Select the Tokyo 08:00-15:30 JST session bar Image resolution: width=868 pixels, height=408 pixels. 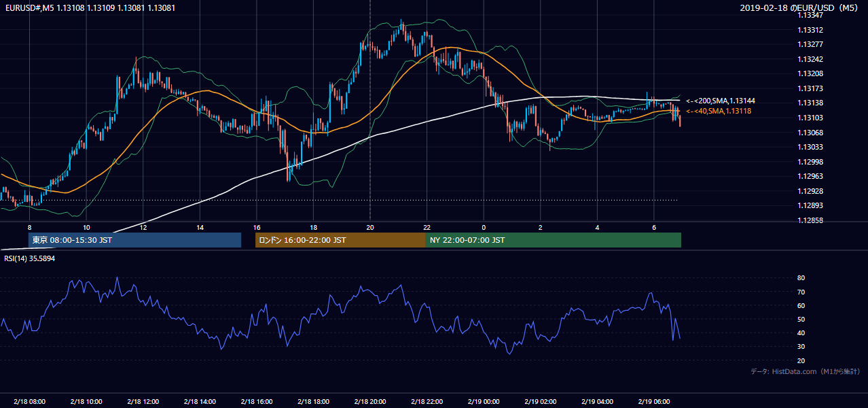point(134,240)
